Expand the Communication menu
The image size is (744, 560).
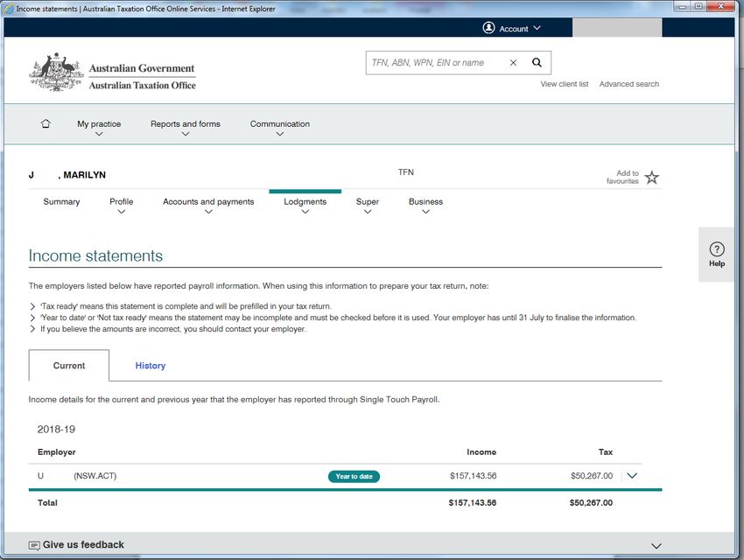(x=280, y=128)
